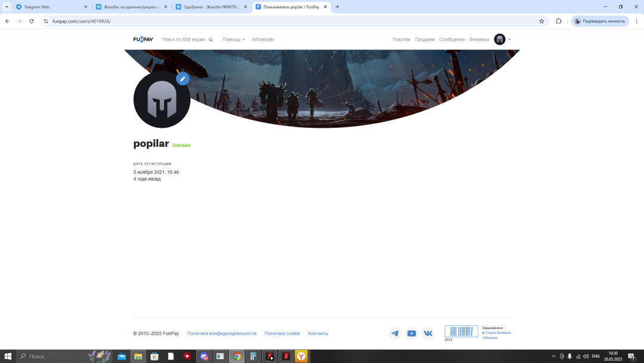Open the Mail app in the taskbar
644x363 pixels.
tap(122, 356)
